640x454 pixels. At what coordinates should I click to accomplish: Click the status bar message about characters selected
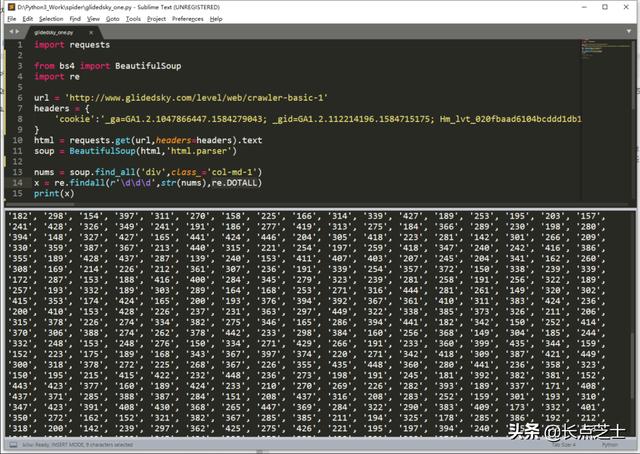[78, 445]
